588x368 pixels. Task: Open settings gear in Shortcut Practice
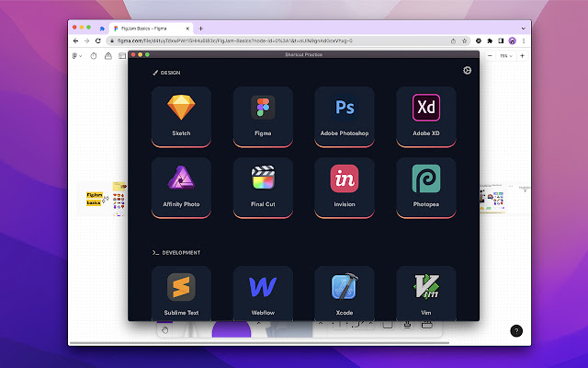(467, 71)
